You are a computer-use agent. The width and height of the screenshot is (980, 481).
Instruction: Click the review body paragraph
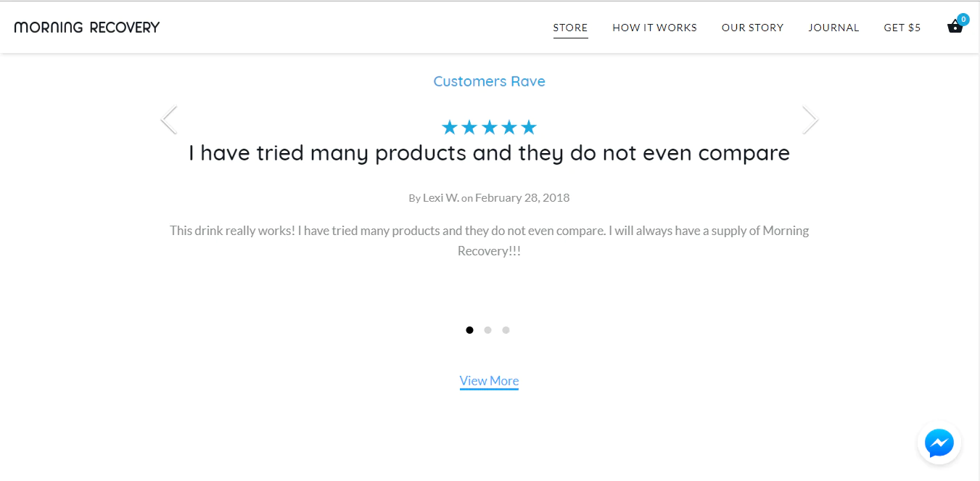[489, 240]
